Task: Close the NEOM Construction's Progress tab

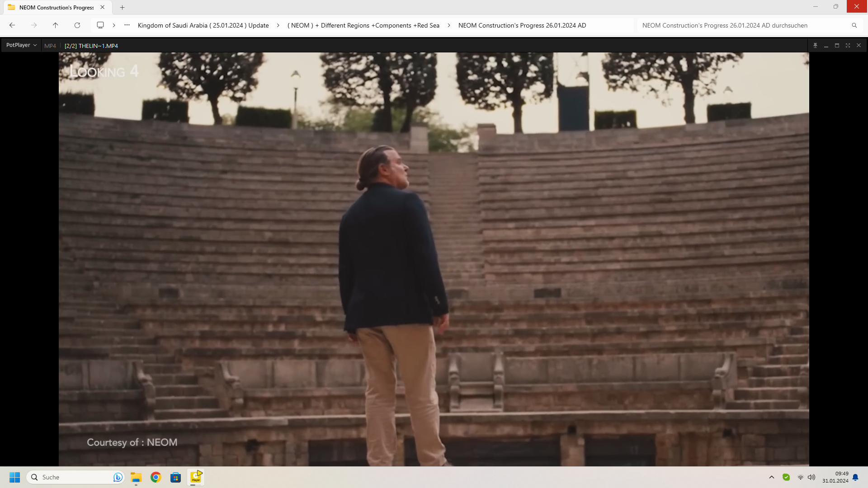Action: [x=103, y=7]
